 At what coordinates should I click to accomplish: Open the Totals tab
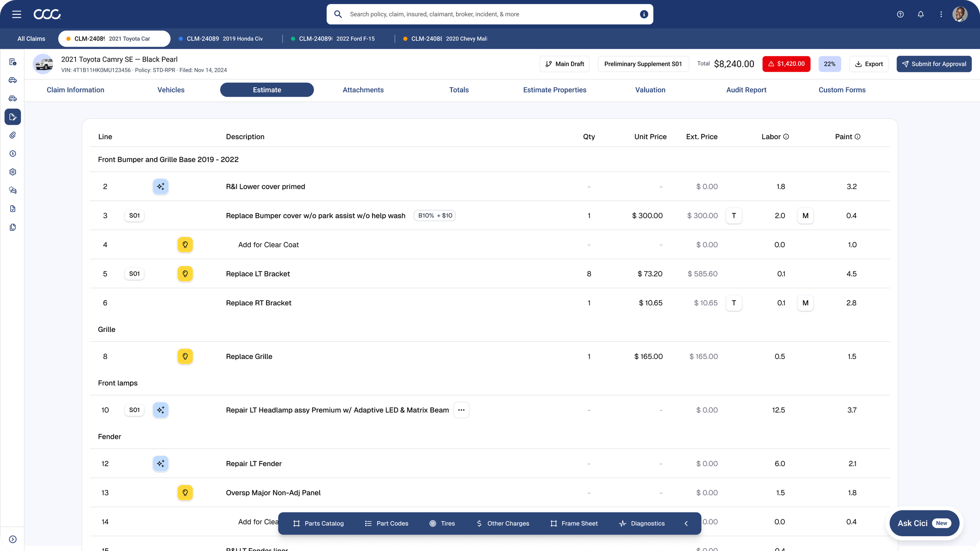(459, 90)
